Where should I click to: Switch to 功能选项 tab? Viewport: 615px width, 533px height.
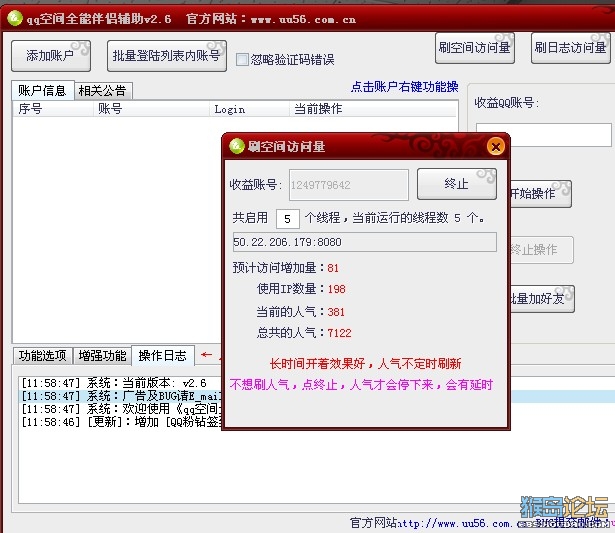tap(42, 355)
